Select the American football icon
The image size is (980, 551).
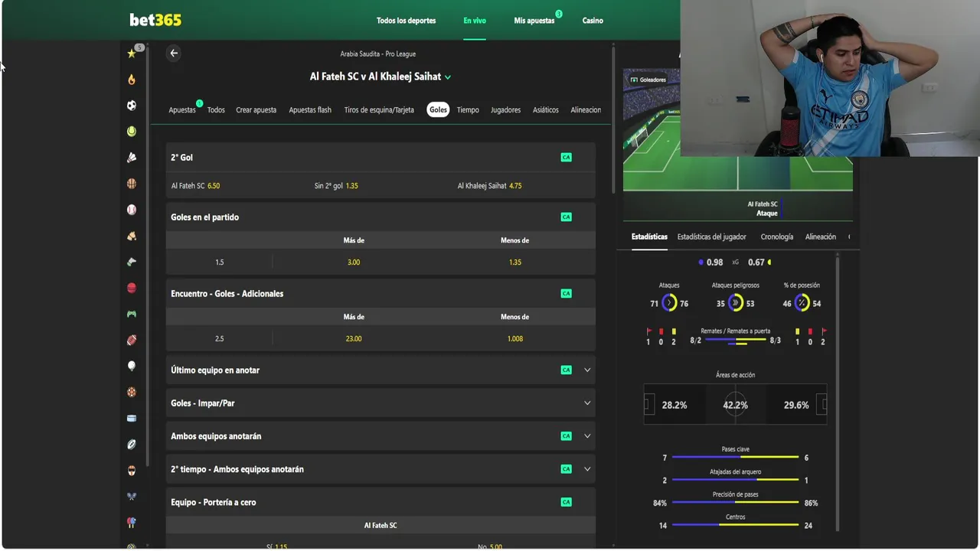click(132, 340)
